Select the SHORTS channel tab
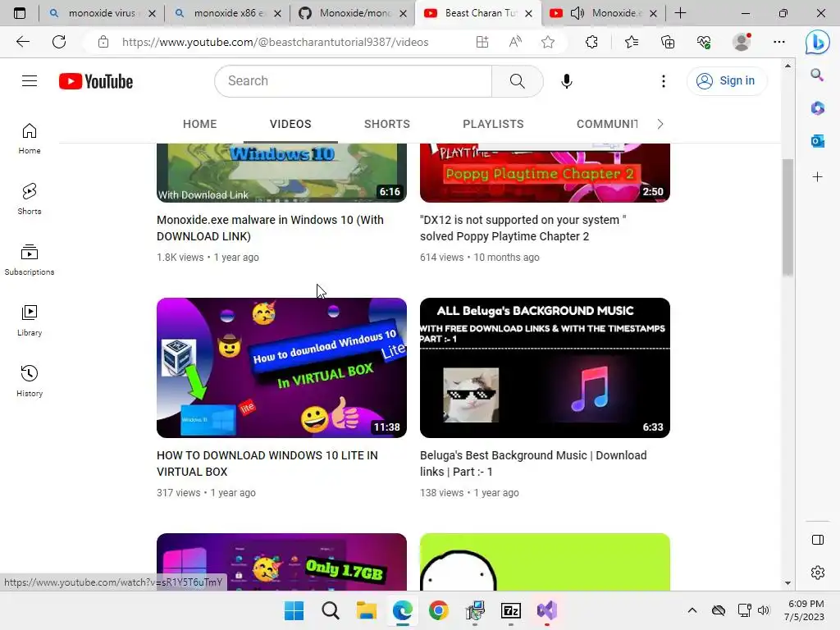The image size is (840, 630). tap(387, 124)
